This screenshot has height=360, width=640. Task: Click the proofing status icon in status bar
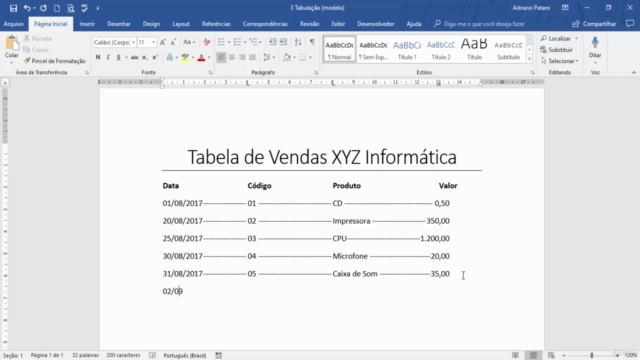tap(152, 356)
